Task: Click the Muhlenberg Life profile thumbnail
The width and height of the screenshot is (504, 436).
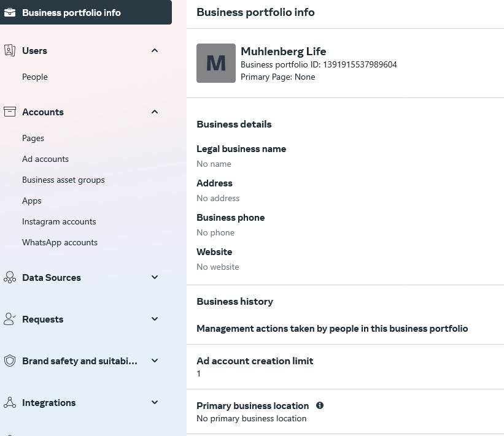Action: pos(216,63)
